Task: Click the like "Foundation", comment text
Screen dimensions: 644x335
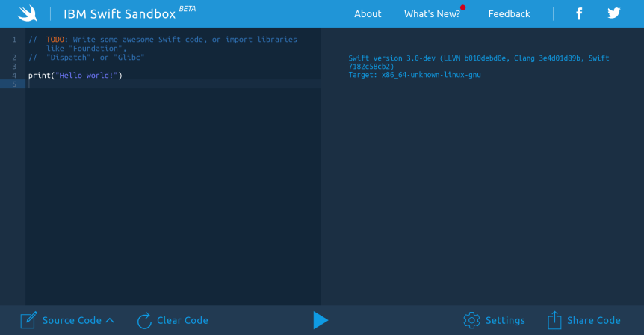Action: point(86,49)
